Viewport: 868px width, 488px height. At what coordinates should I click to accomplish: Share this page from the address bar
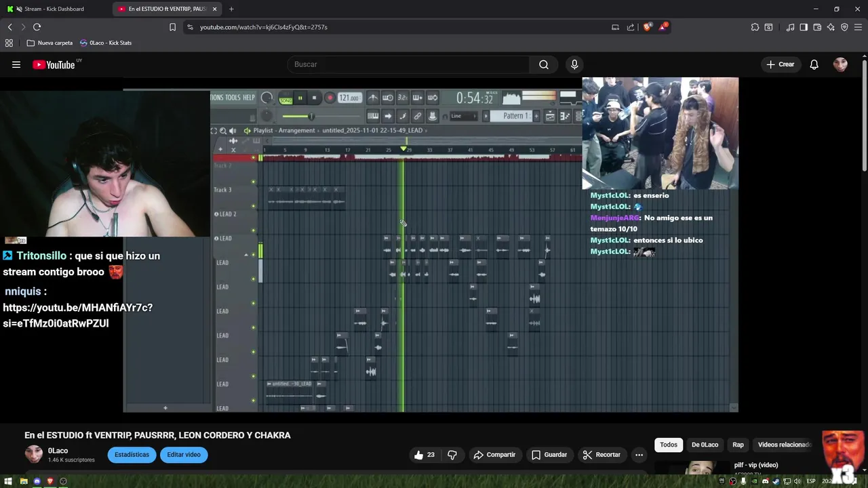pyautogui.click(x=631, y=27)
